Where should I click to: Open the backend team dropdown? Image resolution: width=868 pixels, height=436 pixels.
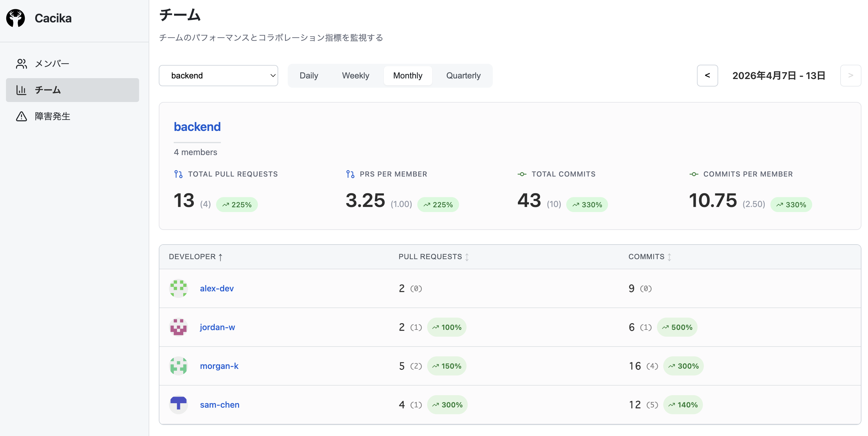pyautogui.click(x=218, y=76)
